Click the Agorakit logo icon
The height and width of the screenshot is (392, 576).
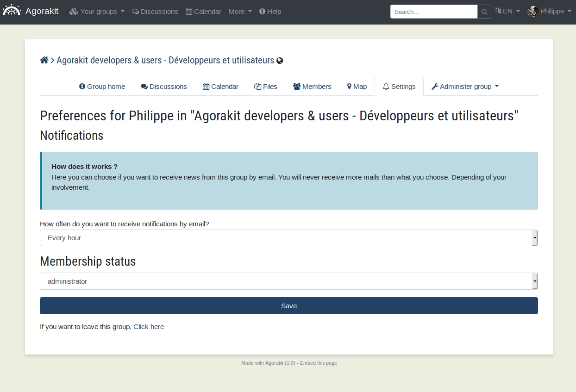click(x=12, y=10)
